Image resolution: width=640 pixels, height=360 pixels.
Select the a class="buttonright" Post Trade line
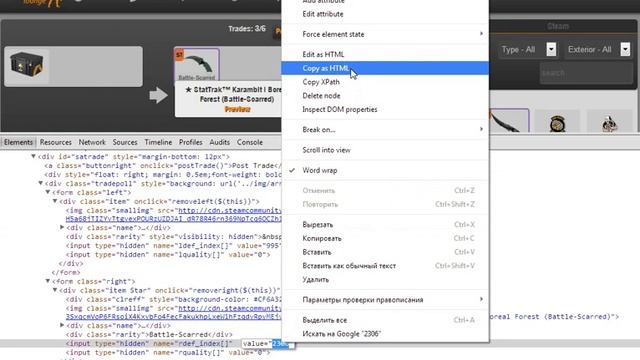(162, 166)
